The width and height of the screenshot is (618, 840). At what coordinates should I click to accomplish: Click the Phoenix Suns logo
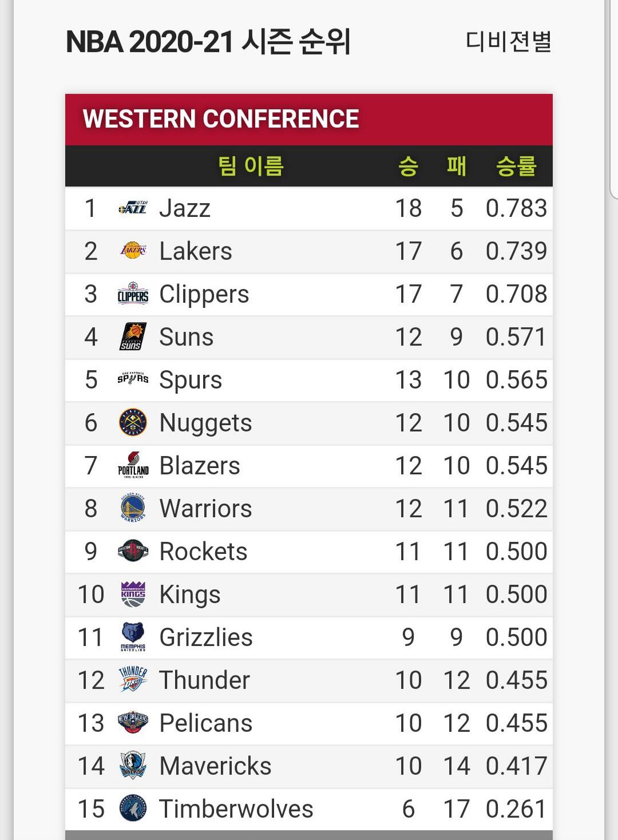(133, 336)
